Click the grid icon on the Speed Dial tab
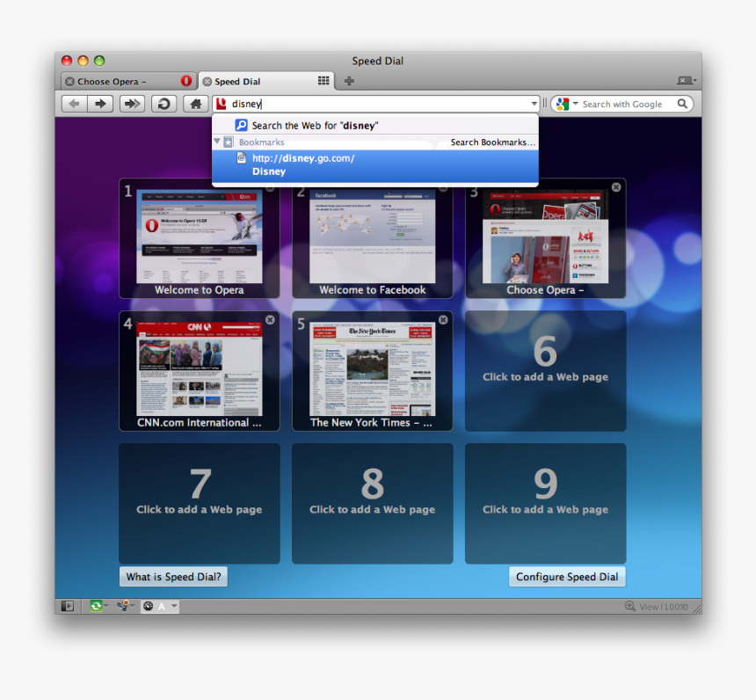The width and height of the screenshot is (756, 700). [323, 81]
